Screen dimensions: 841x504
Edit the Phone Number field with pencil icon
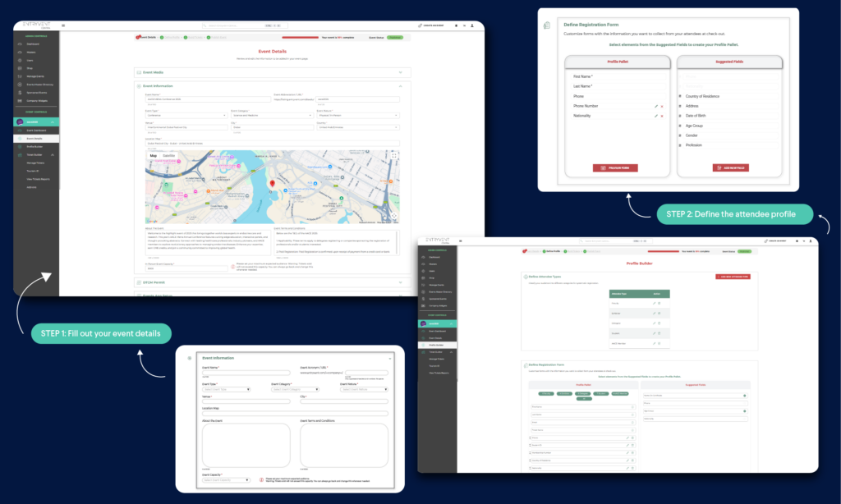pos(655,106)
